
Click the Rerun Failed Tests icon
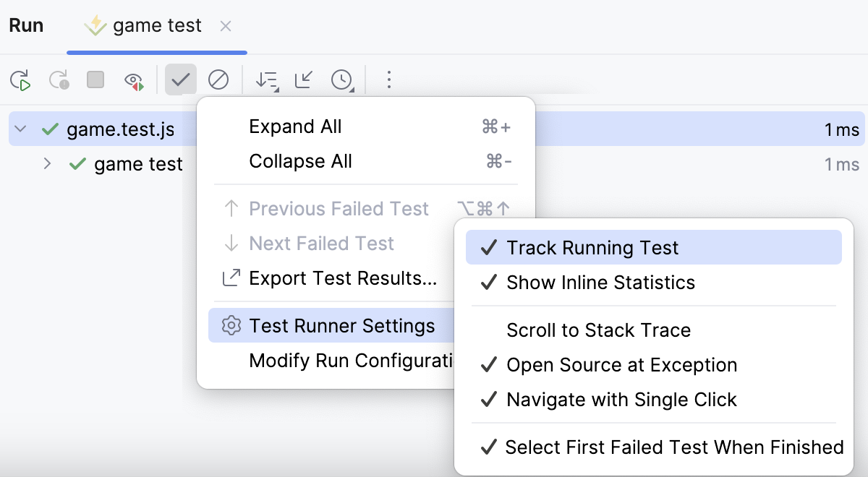[58, 79]
